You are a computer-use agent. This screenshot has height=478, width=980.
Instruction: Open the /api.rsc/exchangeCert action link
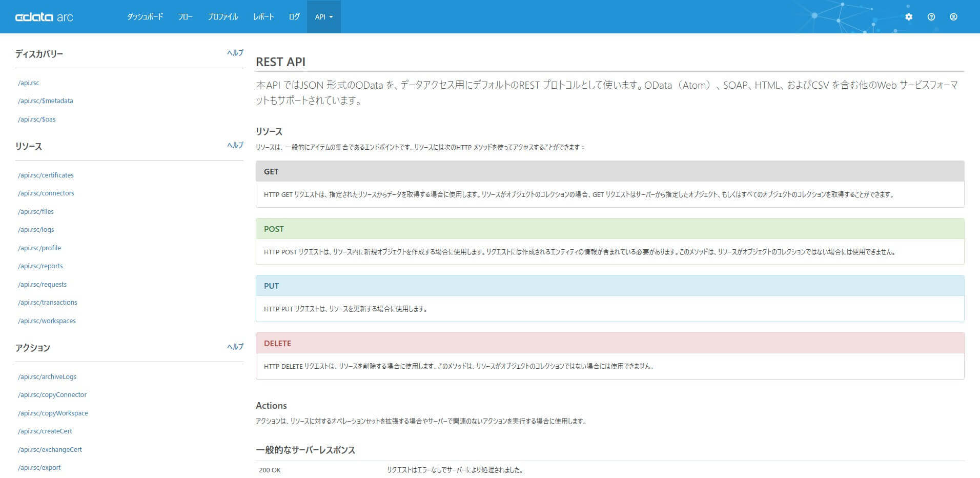pos(50,449)
